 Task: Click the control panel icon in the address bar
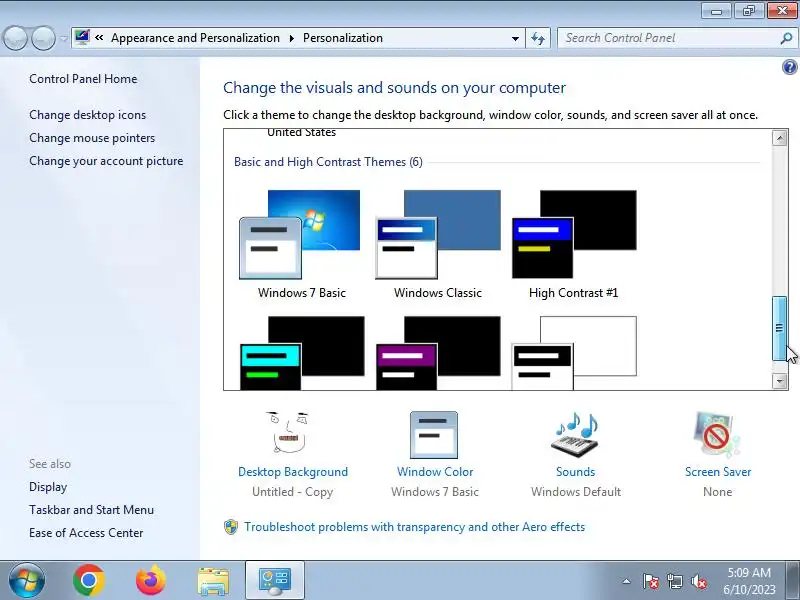point(82,37)
